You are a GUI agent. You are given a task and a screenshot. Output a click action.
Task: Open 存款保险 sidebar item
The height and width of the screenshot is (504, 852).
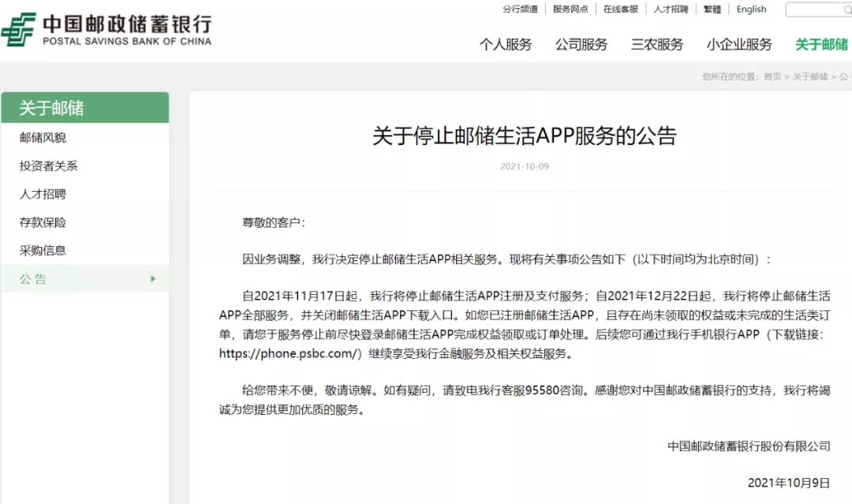click(x=43, y=222)
